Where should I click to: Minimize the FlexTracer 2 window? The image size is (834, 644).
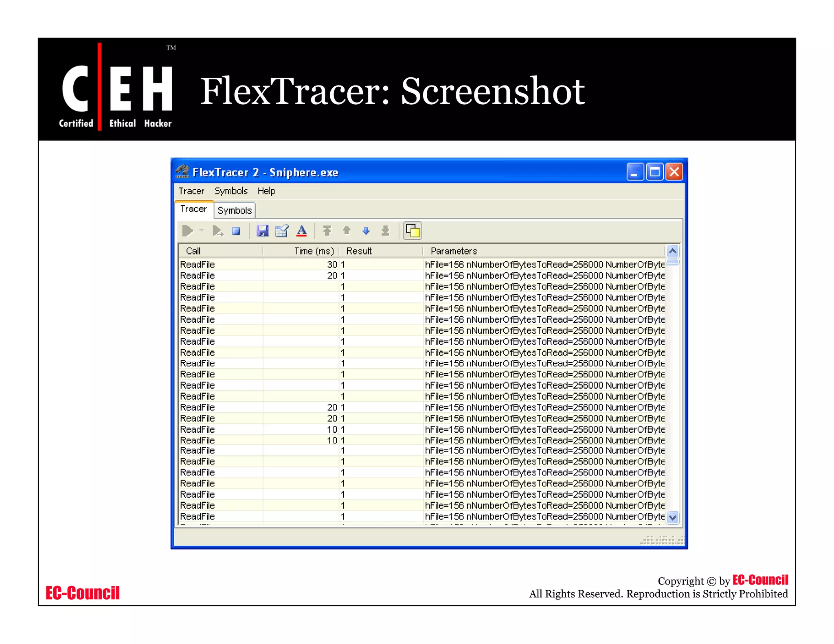pyautogui.click(x=635, y=172)
